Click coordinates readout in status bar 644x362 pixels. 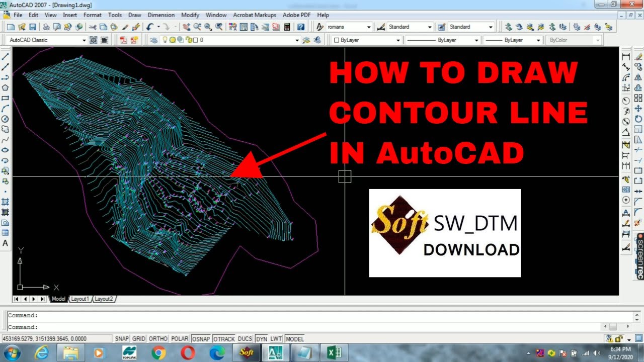[57, 339]
